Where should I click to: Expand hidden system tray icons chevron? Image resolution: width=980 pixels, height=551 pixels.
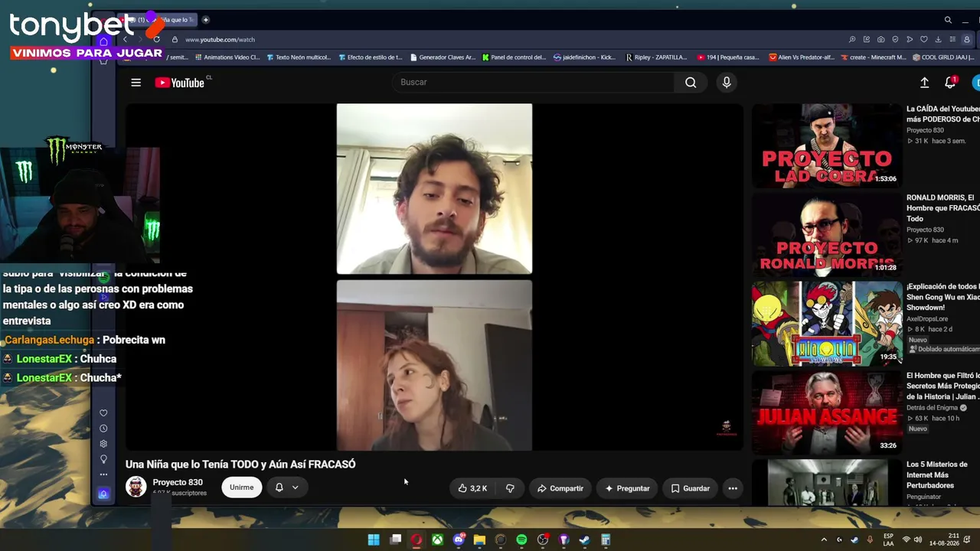point(824,540)
